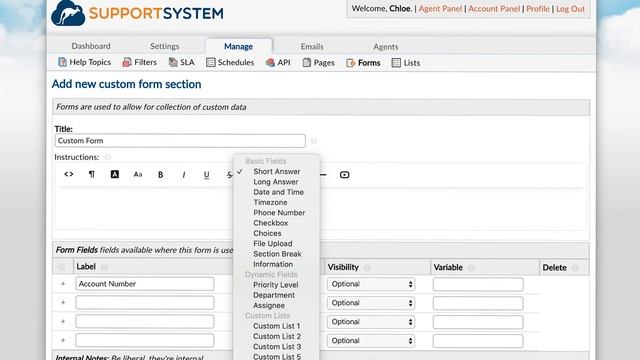Image resolution: width=640 pixels, height=360 pixels.
Task: Open Visibility dropdown for Account Number row
Action: [x=371, y=284]
